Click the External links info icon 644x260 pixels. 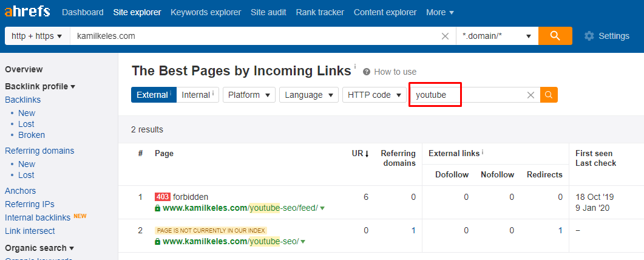pyautogui.click(x=483, y=152)
